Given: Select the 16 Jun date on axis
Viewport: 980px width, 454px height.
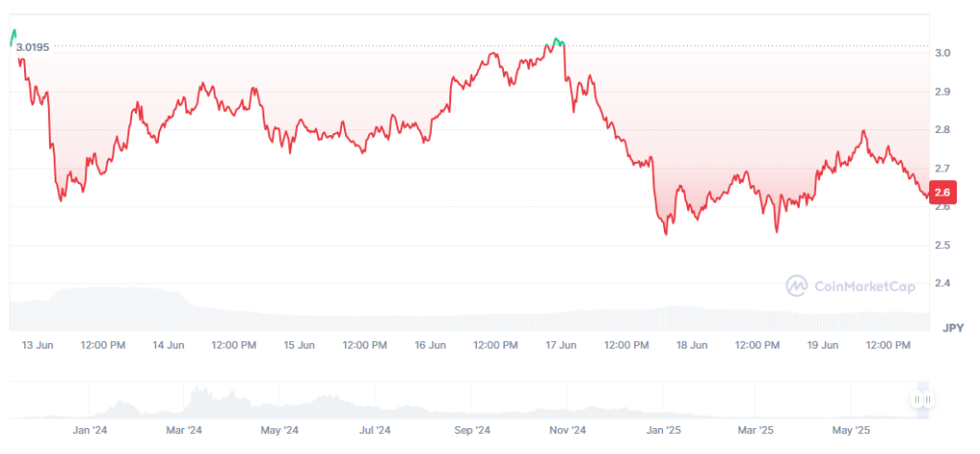Looking at the screenshot, I should [430, 345].
